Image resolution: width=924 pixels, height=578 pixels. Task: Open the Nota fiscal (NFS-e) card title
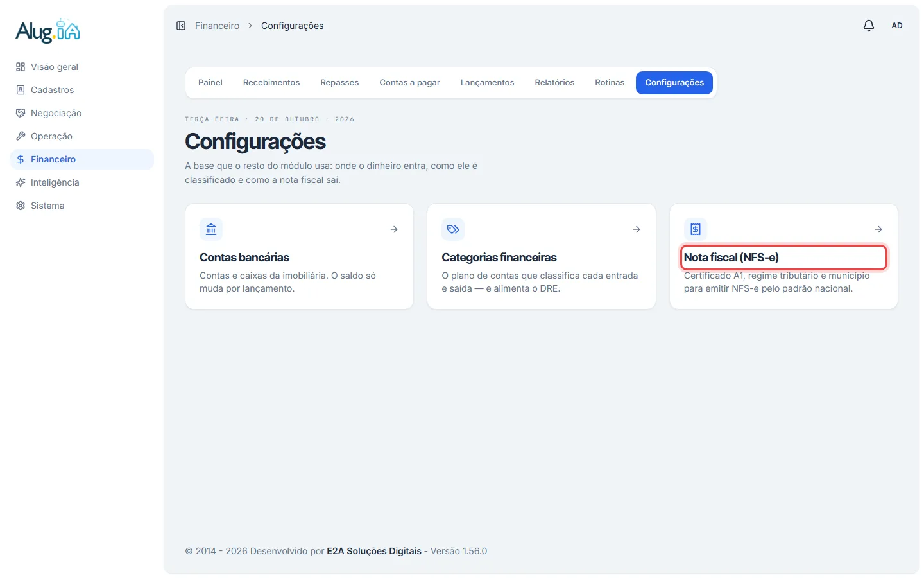(x=732, y=258)
